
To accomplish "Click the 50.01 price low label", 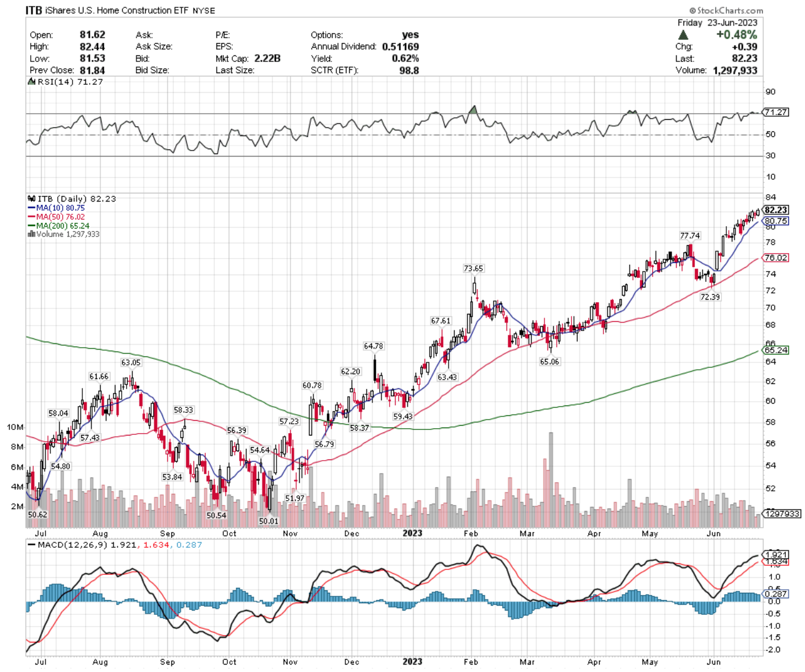I will (x=268, y=521).
